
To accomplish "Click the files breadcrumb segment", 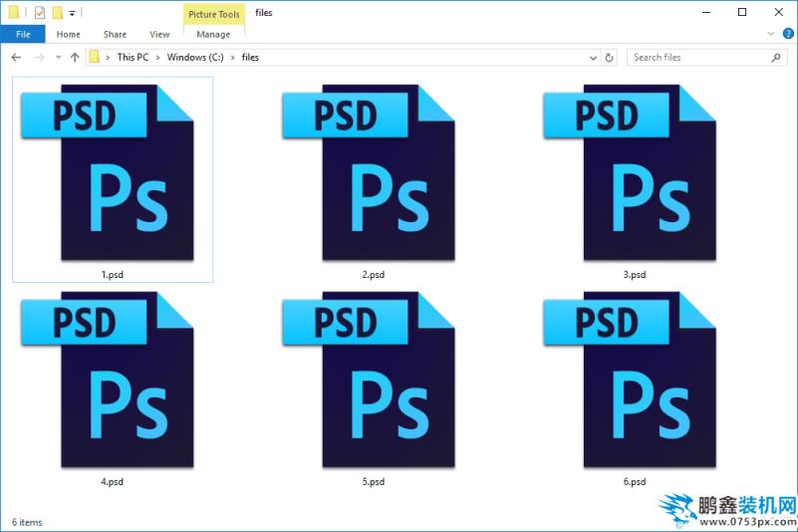I will [250, 57].
